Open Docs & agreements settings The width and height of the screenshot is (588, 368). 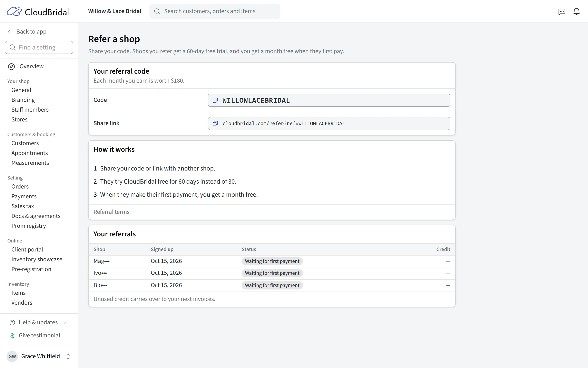tap(36, 216)
